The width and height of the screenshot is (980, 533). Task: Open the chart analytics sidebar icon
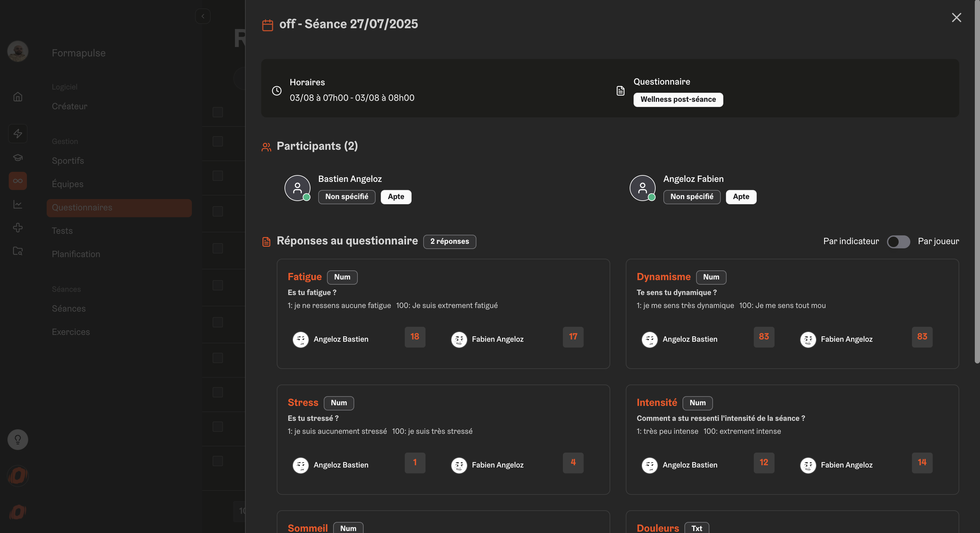pyautogui.click(x=17, y=205)
